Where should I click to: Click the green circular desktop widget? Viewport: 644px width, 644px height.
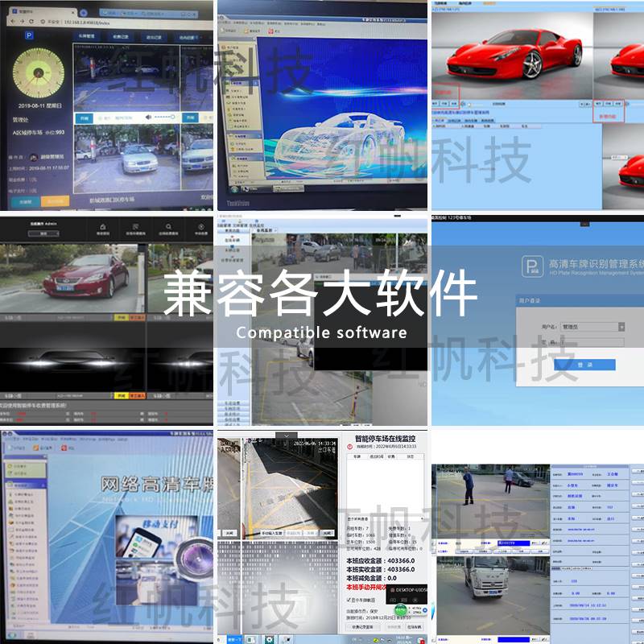400,610
